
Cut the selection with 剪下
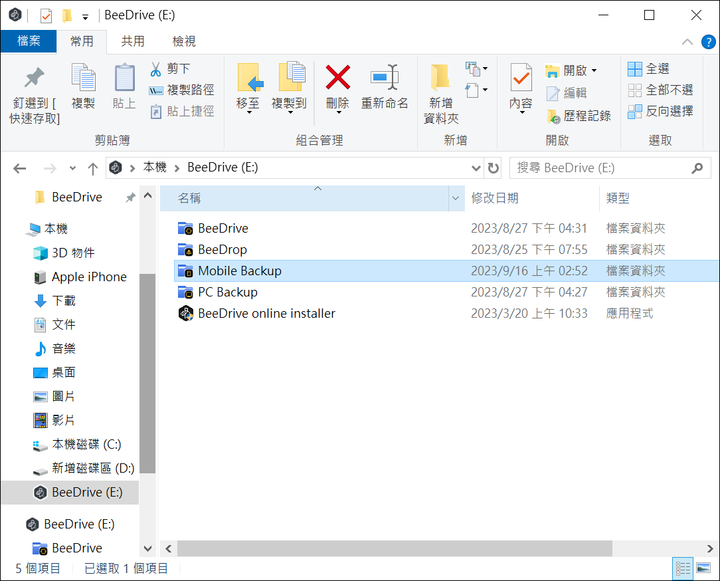click(x=170, y=69)
